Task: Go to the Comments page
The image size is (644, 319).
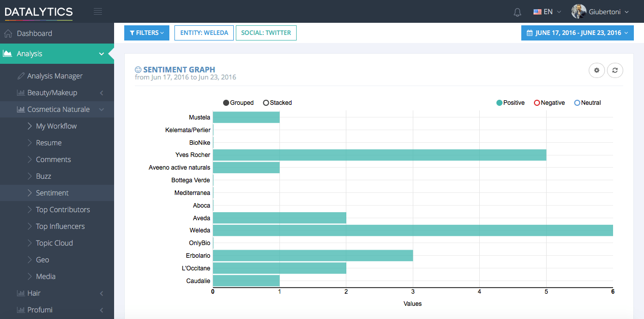Action: [x=53, y=159]
